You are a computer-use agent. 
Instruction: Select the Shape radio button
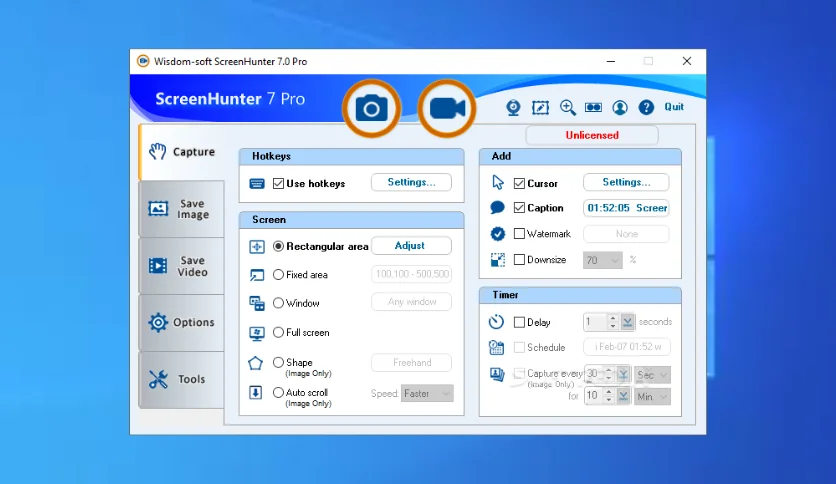point(278,362)
